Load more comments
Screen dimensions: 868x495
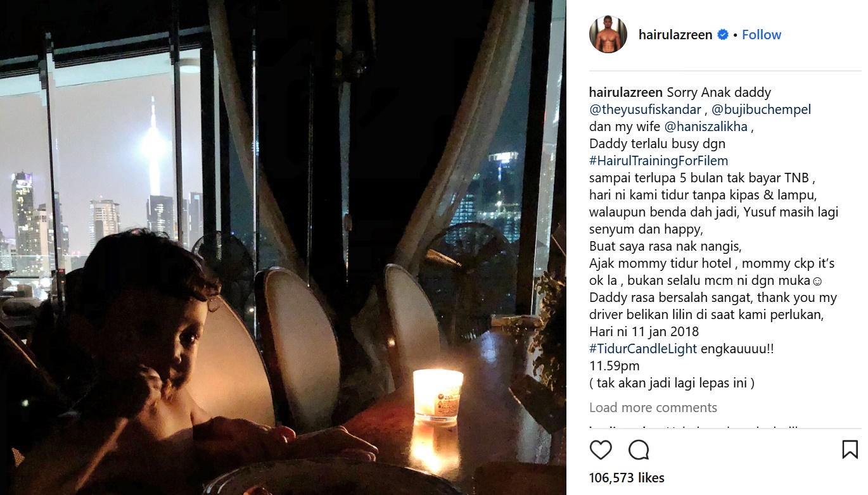(x=653, y=408)
